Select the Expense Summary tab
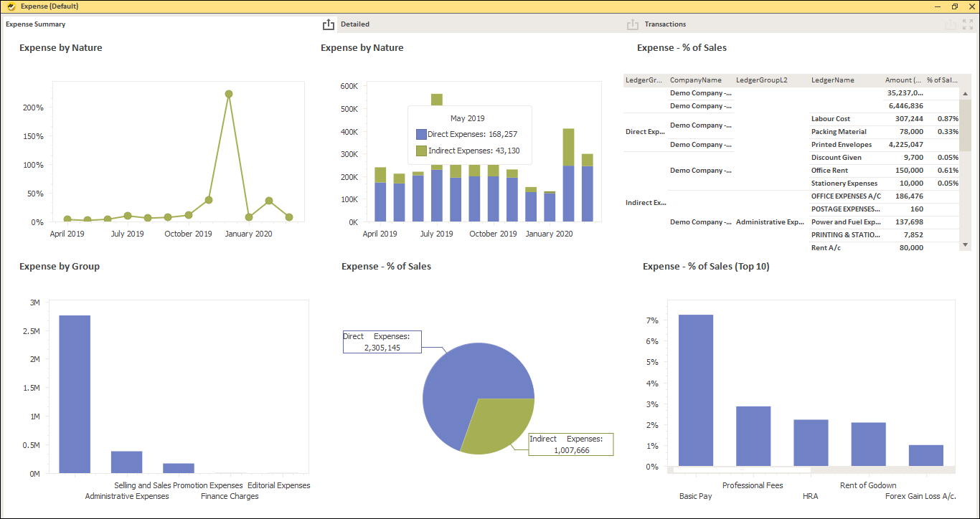 [x=35, y=24]
